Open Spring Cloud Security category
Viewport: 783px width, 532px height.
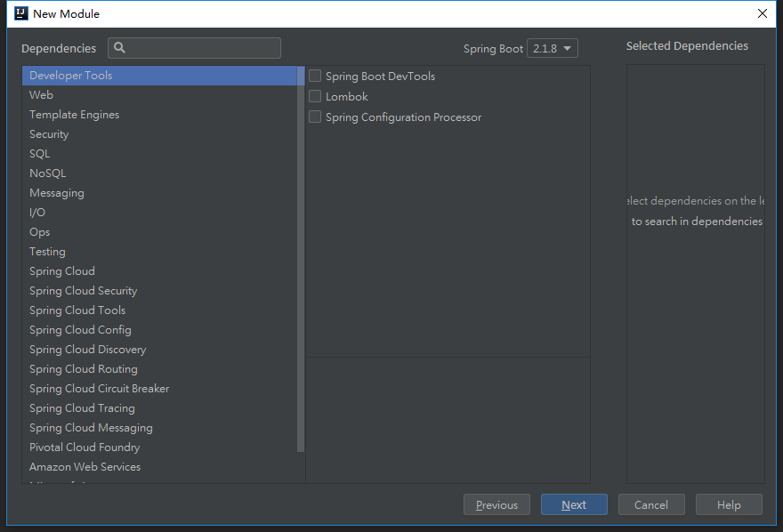pyautogui.click(x=160, y=291)
